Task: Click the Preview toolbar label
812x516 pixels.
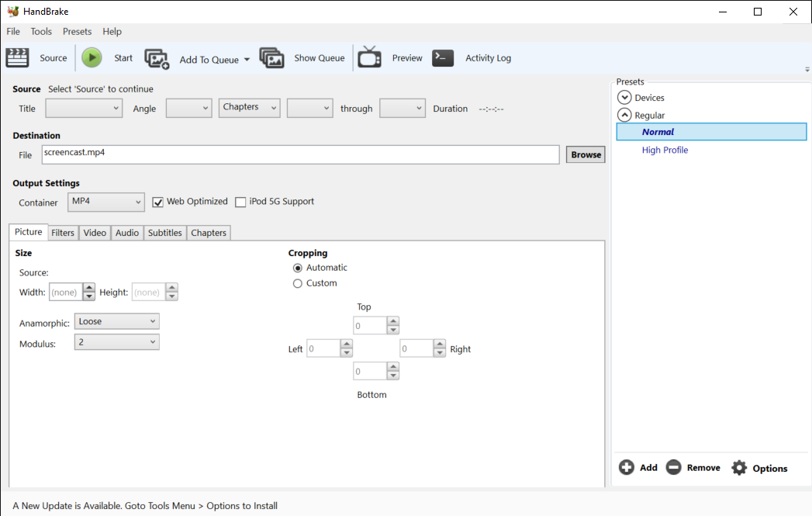Action: 407,58
